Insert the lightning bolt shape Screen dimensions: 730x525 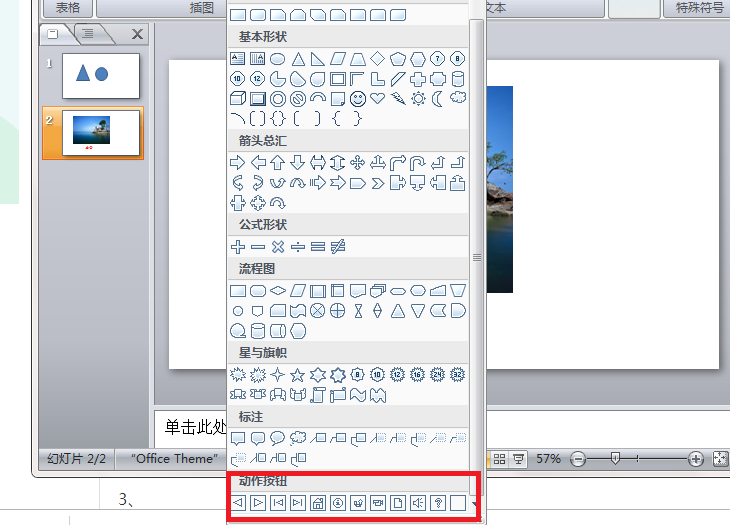point(398,99)
